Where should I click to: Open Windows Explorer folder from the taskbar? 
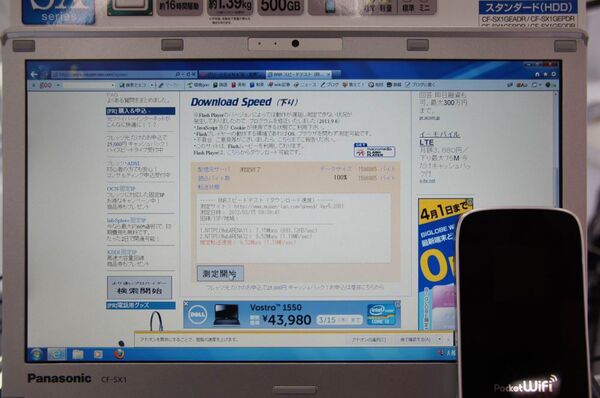[x=78, y=355]
